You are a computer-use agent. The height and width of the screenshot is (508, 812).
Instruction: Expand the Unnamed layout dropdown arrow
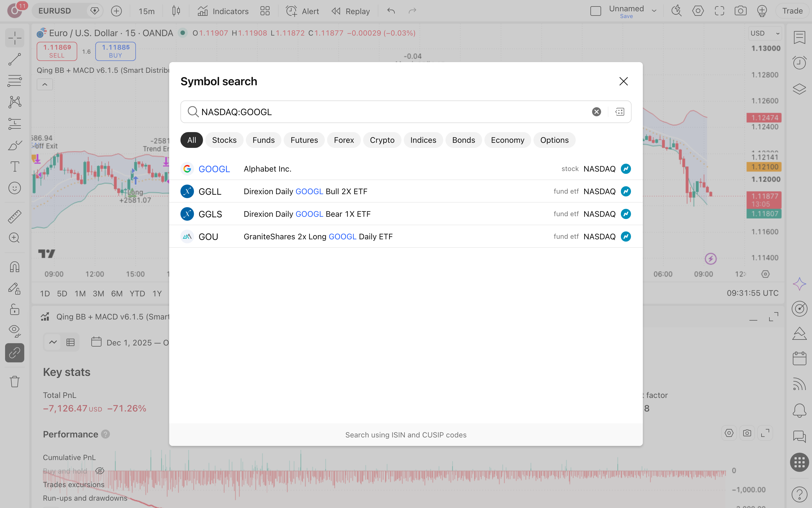point(654,11)
